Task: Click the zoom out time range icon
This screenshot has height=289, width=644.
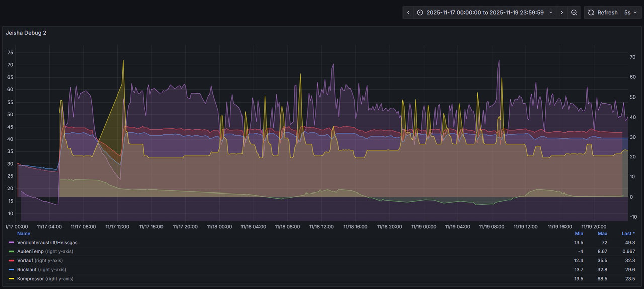Action: [574, 12]
